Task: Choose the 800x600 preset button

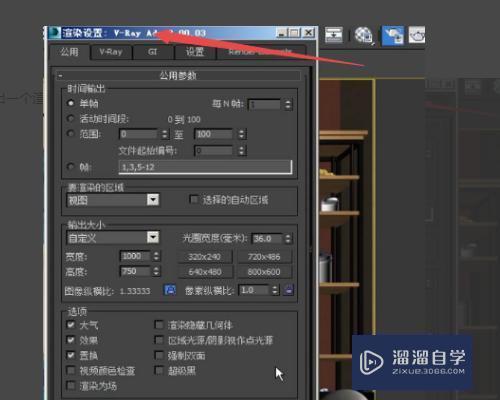Action: [264, 272]
